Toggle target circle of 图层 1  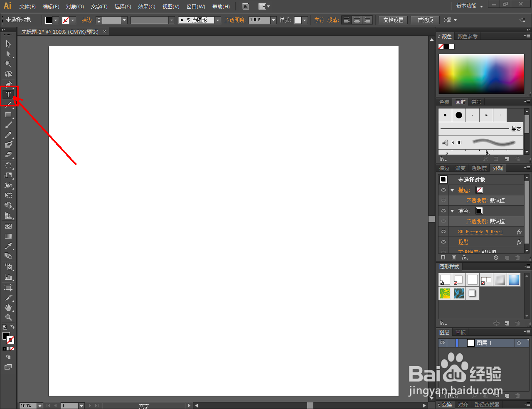(519, 343)
